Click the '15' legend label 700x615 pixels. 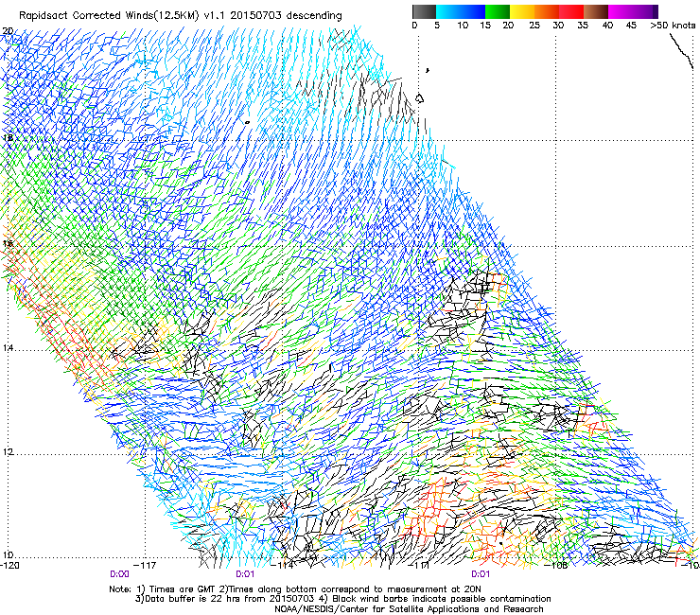point(485,26)
